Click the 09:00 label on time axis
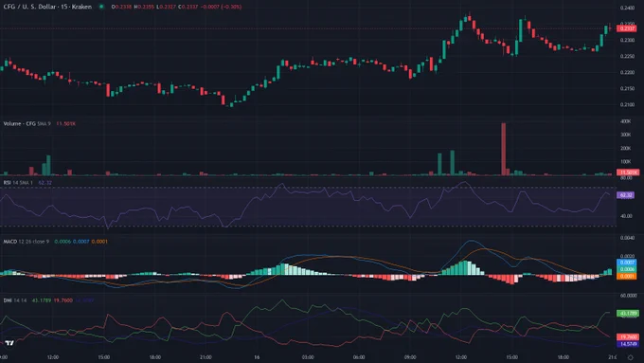Screen dimensions: 644x363 tap(410, 357)
